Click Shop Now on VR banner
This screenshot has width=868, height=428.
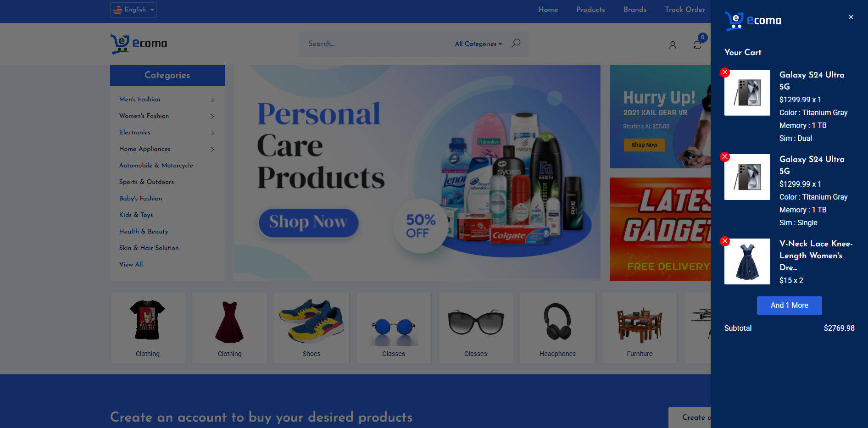644,145
